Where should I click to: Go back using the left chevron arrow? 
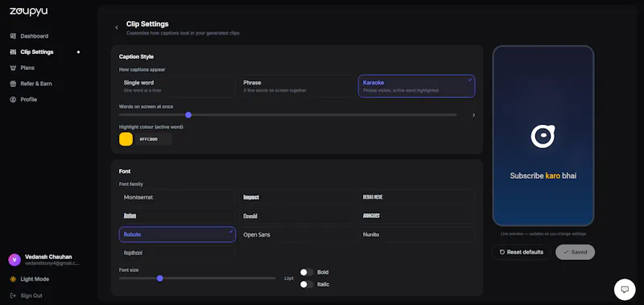coord(117,27)
